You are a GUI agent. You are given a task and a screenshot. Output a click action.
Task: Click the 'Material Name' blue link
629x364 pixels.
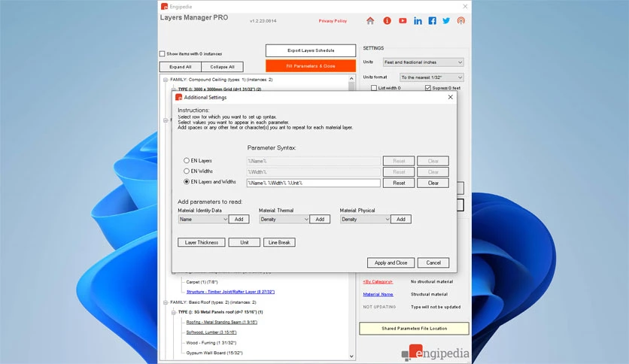(378, 294)
